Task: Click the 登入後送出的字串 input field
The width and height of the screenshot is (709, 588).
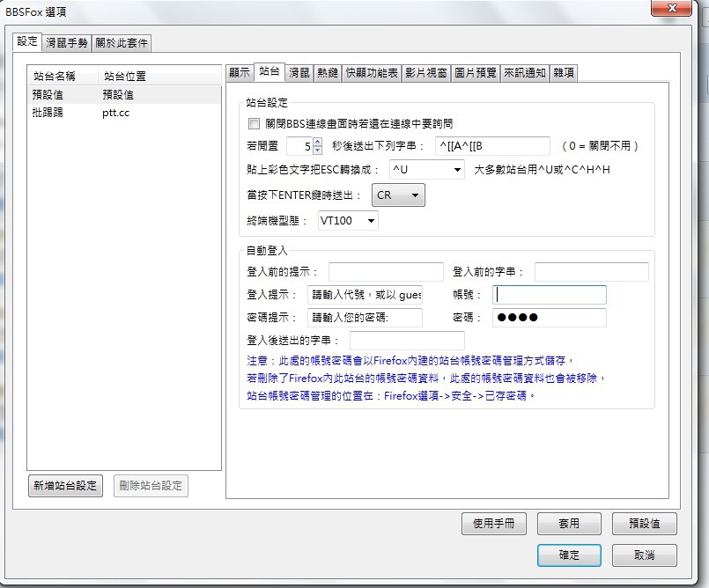Action: [x=407, y=341]
